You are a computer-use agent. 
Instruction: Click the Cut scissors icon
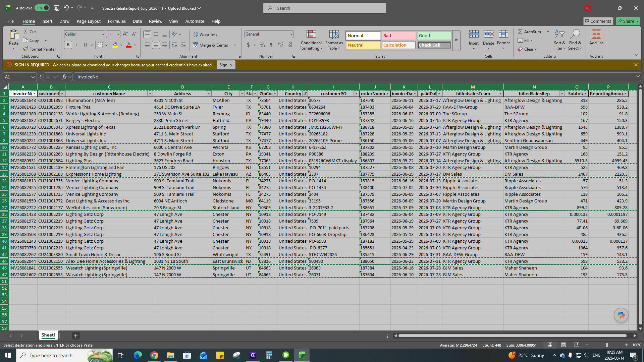click(26, 32)
